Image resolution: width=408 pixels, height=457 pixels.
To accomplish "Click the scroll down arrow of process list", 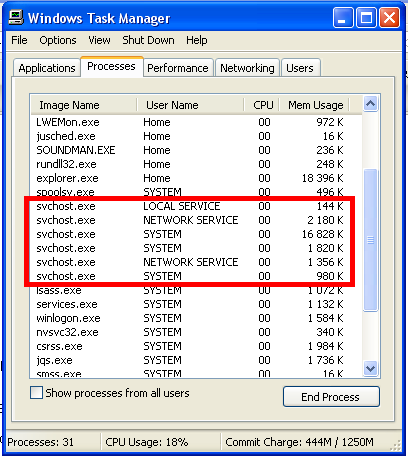I will pyautogui.click(x=370, y=369).
